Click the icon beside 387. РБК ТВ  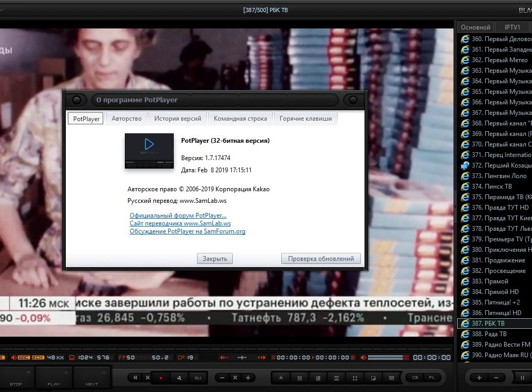click(465, 324)
